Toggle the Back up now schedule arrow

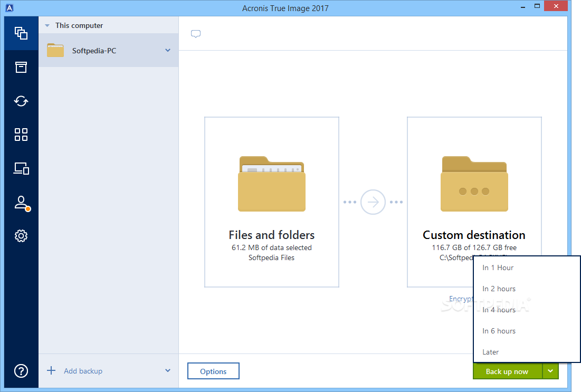coord(550,371)
